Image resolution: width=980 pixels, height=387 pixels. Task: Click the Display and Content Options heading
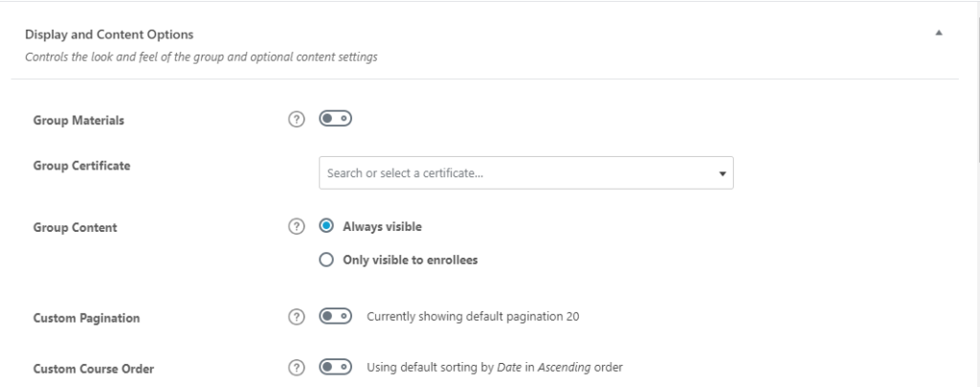[x=109, y=34]
